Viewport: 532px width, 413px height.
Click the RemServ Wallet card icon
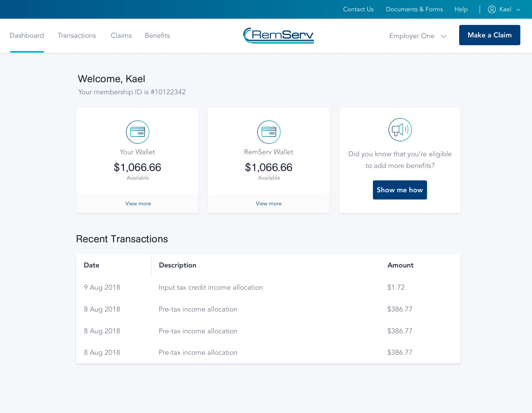coord(269,132)
